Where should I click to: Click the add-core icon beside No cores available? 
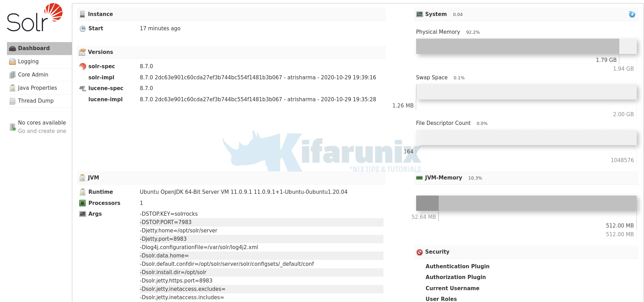[13, 127]
